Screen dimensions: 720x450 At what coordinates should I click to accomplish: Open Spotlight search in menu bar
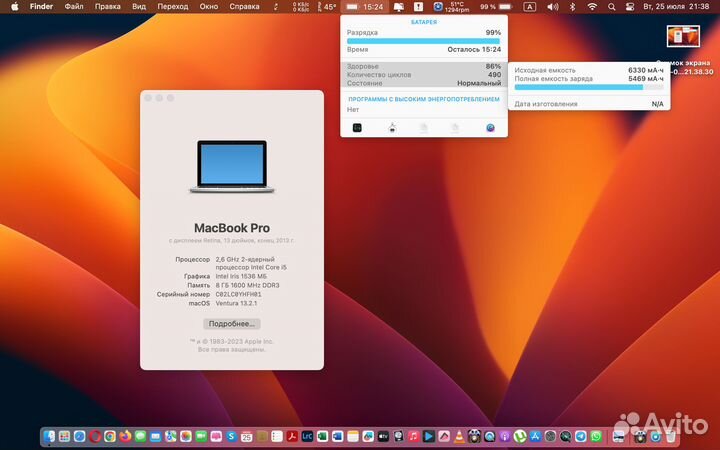click(x=612, y=6)
